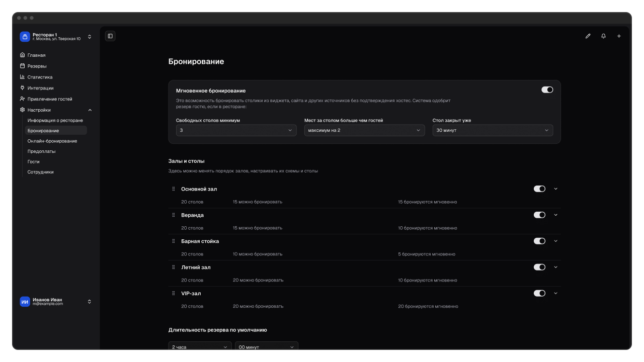This screenshot has height=362, width=644.
Task: Open Свободных столов минимум dropdown
Action: tap(236, 130)
